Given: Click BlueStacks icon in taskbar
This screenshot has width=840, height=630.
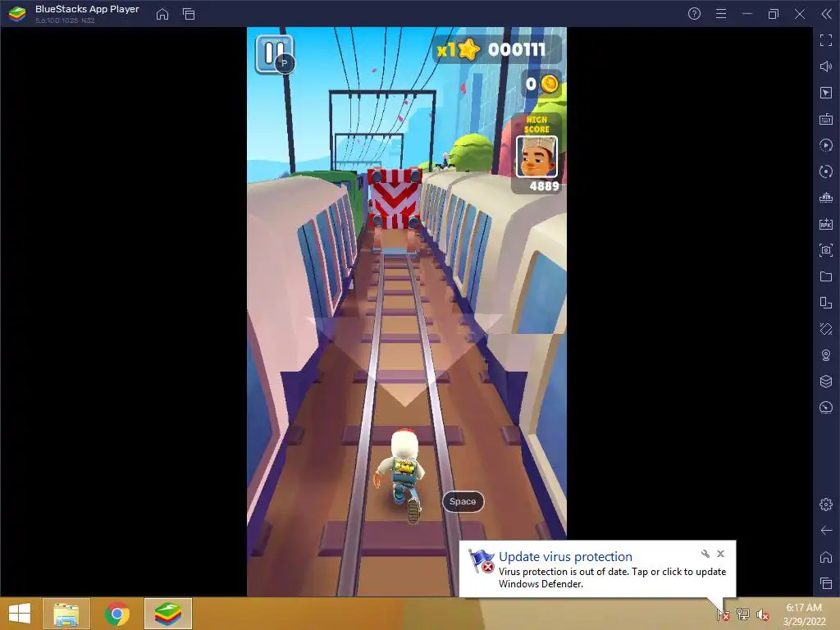Looking at the screenshot, I should click(168, 614).
